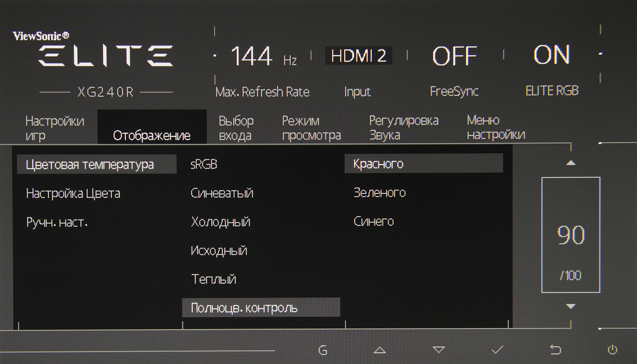Open the Регулировка Звука tab
The image size is (637, 364).
(x=404, y=128)
